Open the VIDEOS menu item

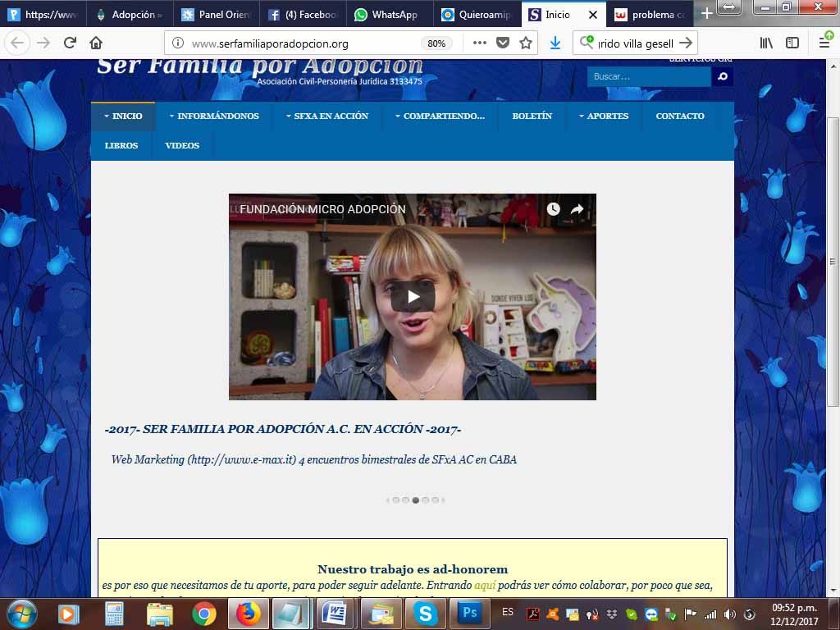(x=182, y=145)
